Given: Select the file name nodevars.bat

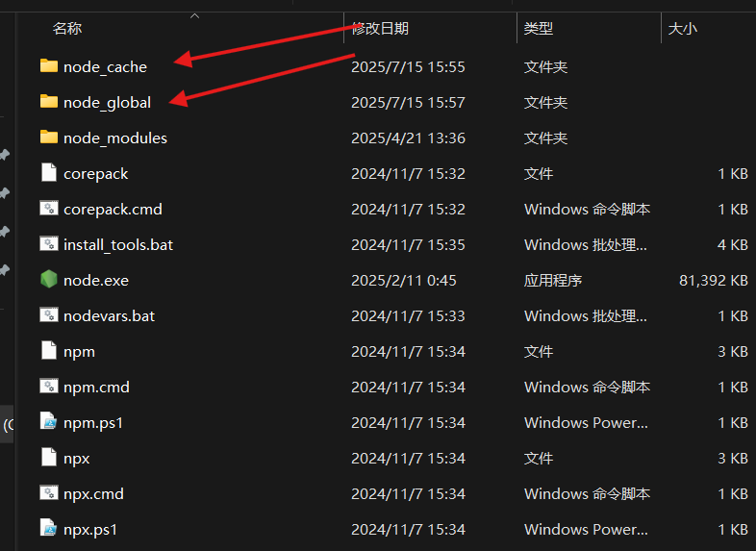Looking at the screenshot, I should [x=109, y=315].
